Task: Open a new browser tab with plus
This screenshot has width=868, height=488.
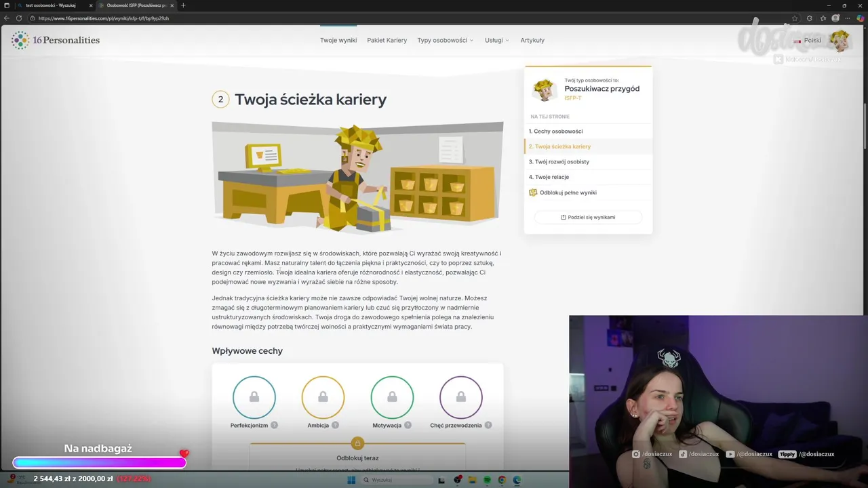Action: tap(183, 5)
